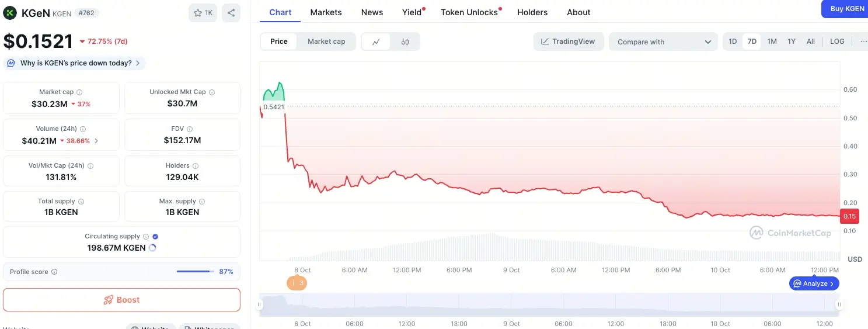Click the KGeN token logo icon
Screen dimensions: 868x329
10,12
